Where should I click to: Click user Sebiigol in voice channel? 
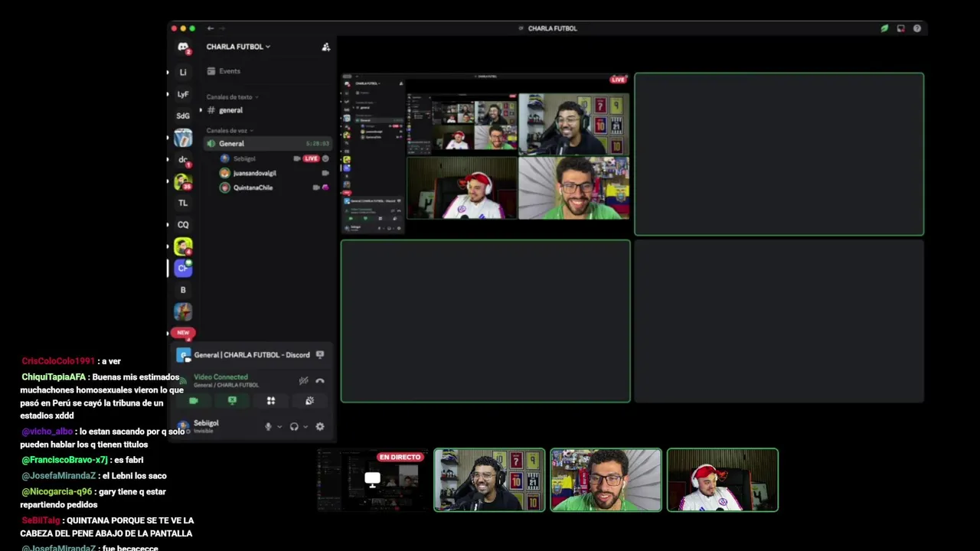244,158
